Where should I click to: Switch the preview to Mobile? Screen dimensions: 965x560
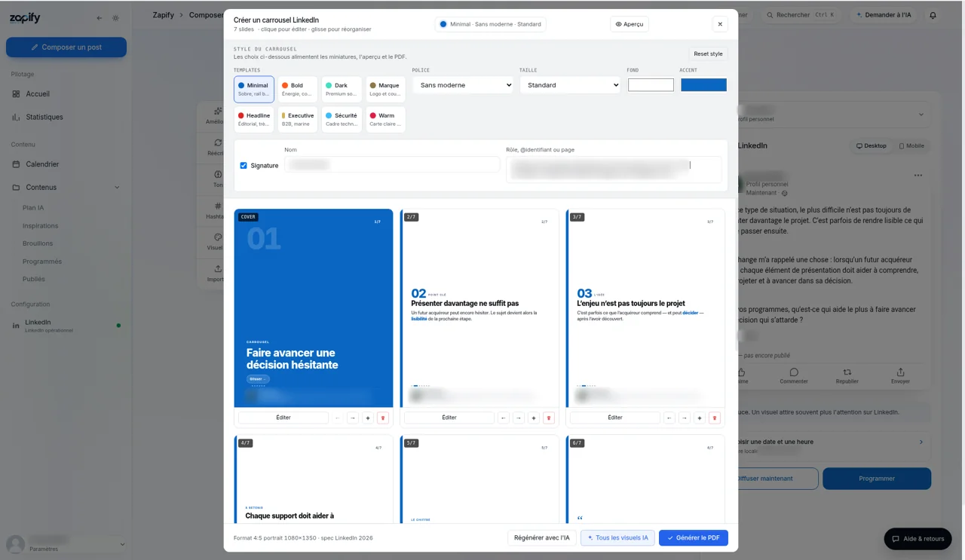point(911,146)
